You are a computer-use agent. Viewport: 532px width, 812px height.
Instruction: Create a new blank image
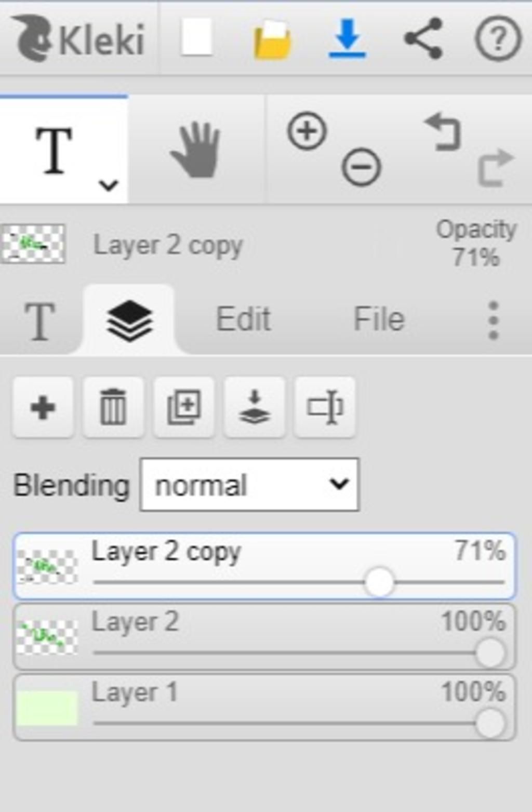196,37
